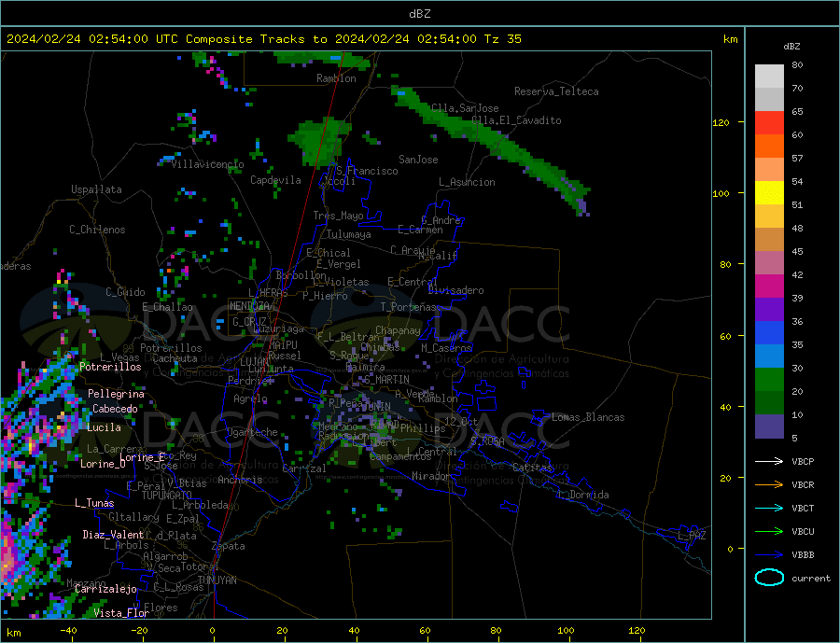Click the 'Ugarteche' map label

coord(252,432)
